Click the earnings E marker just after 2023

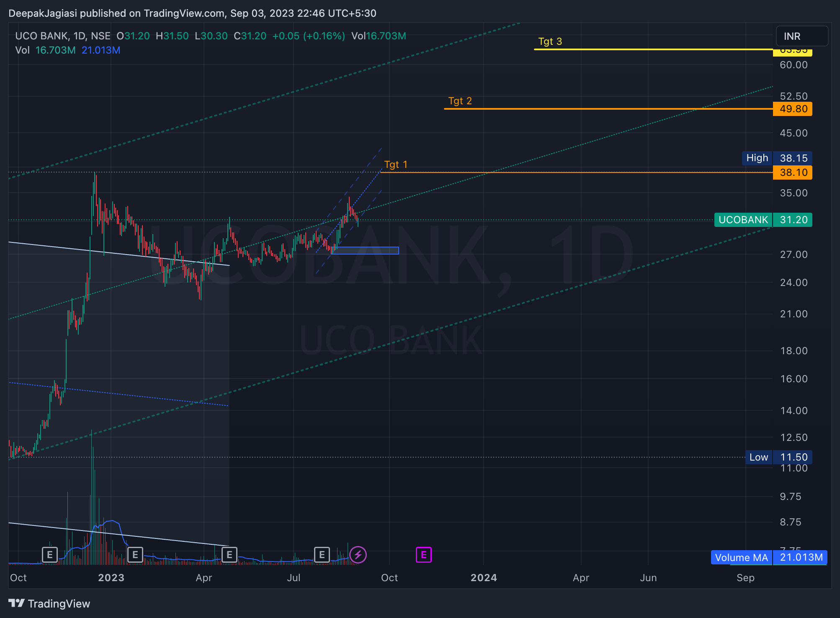pyautogui.click(x=135, y=555)
